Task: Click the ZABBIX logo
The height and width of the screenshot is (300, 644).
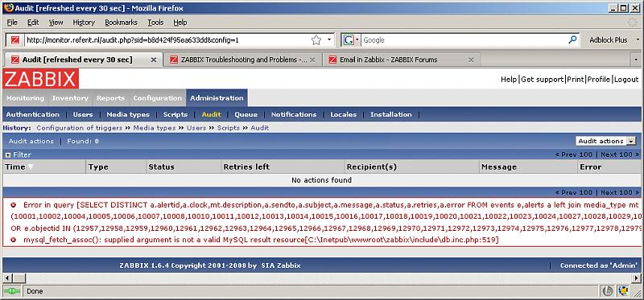Action: tap(41, 79)
